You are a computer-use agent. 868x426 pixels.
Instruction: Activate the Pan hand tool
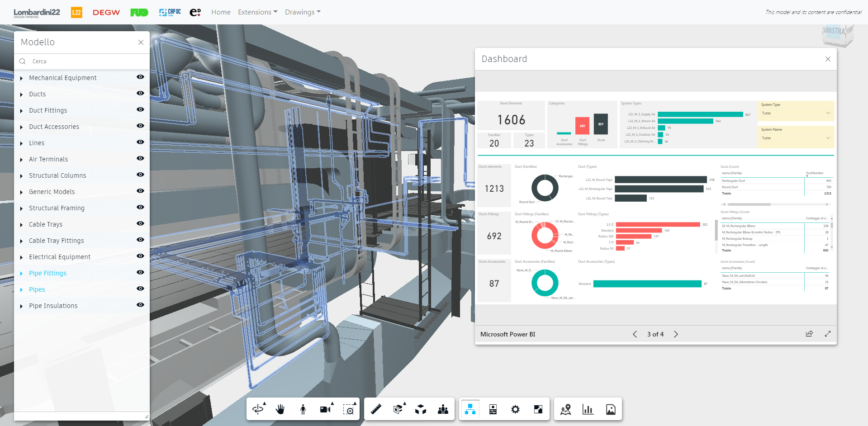coord(280,409)
